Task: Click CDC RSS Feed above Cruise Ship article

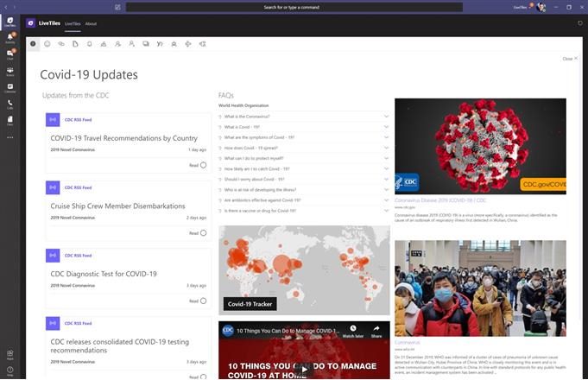Action: click(78, 187)
